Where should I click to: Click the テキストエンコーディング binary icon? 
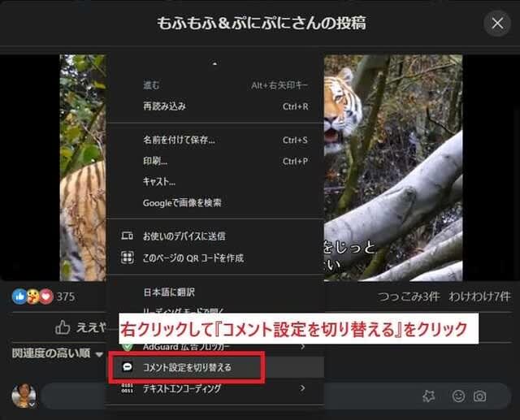(x=128, y=389)
